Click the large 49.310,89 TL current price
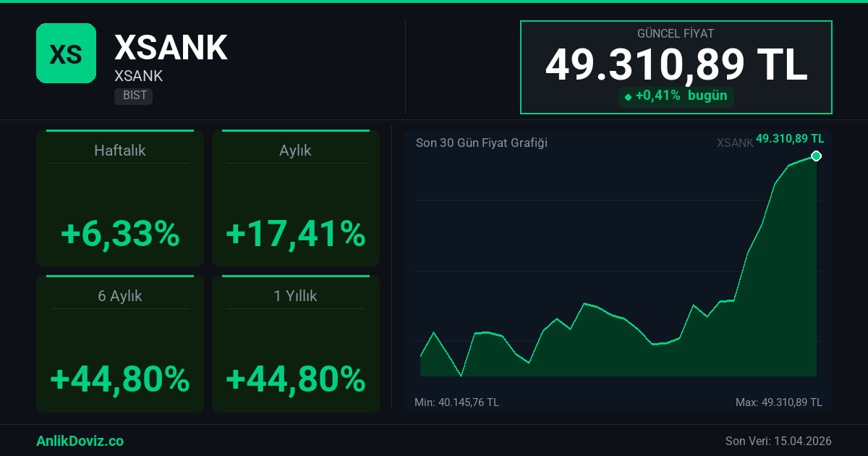The image size is (868, 456). click(676, 65)
